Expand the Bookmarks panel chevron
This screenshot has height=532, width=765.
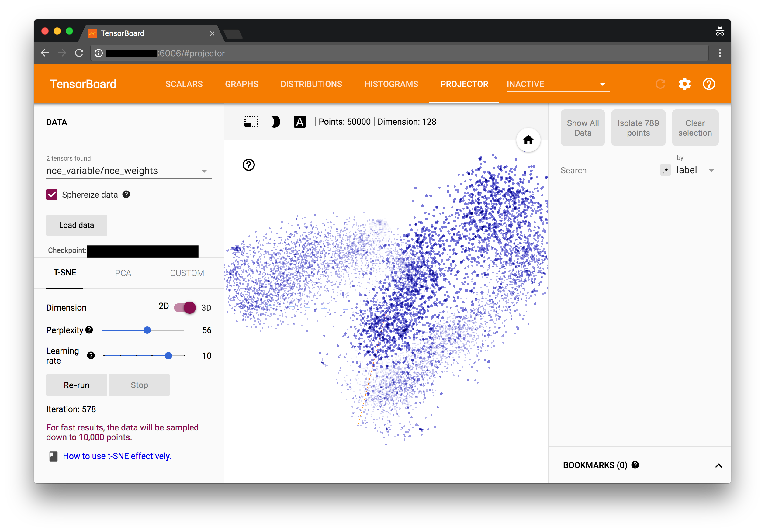tap(719, 465)
